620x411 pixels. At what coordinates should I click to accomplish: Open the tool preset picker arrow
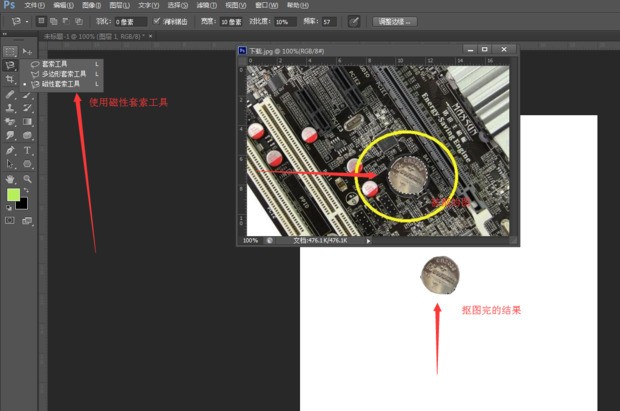point(27,22)
